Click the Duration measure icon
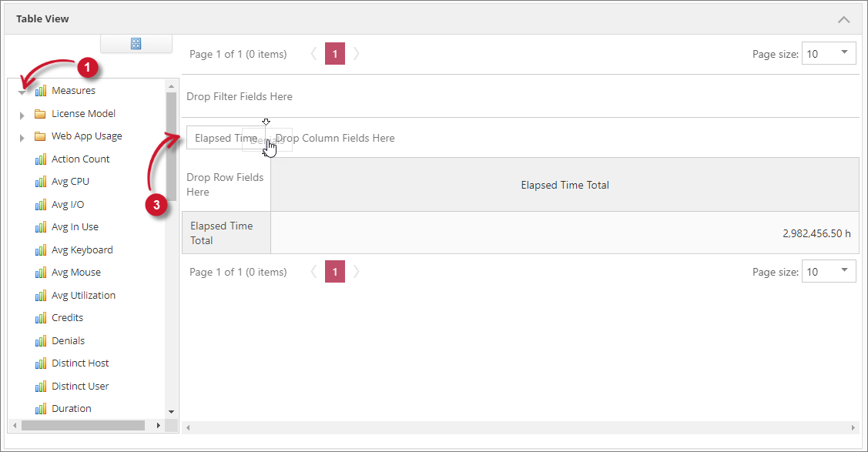Viewport: 868px width, 452px height. point(41,409)
